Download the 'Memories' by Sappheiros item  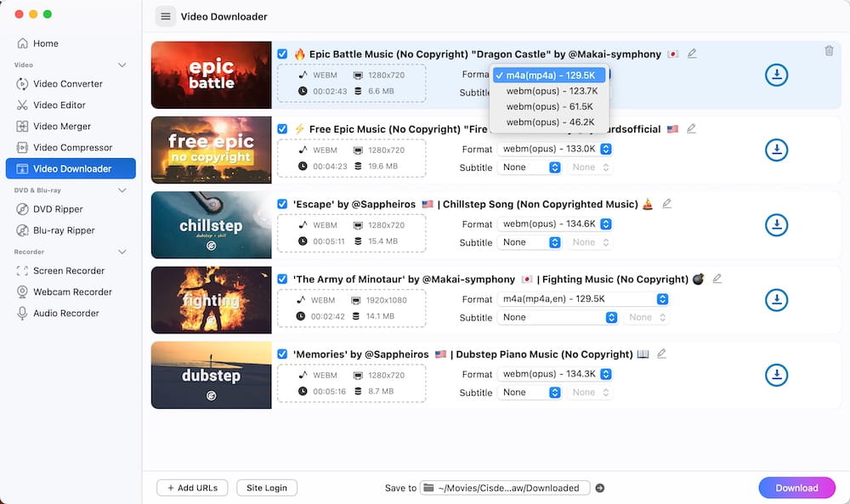(776, 375)
